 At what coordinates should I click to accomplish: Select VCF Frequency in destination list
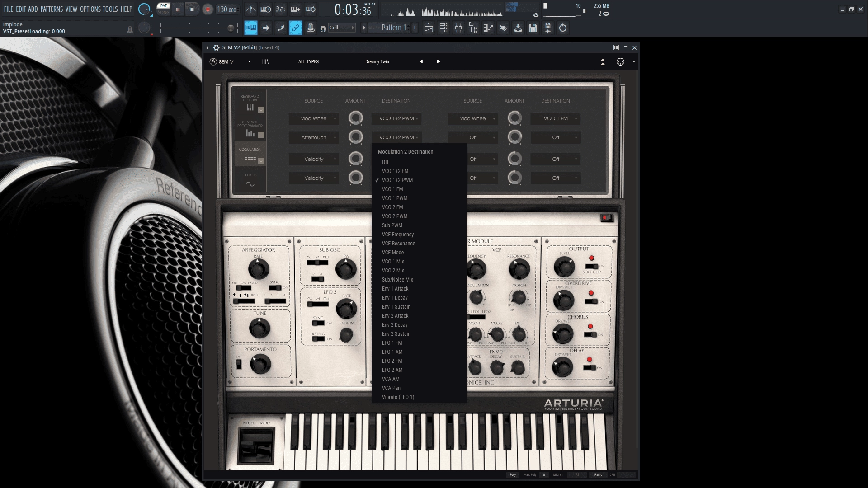419,235
